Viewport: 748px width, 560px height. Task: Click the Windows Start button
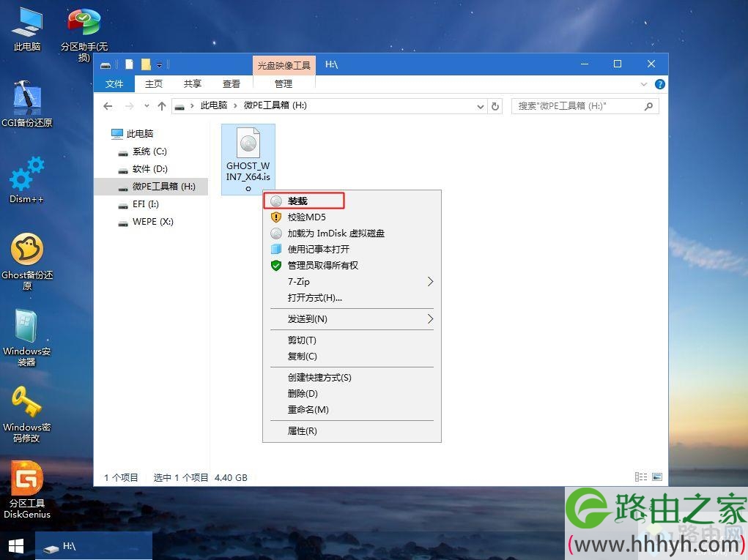[x=16, y=546]
